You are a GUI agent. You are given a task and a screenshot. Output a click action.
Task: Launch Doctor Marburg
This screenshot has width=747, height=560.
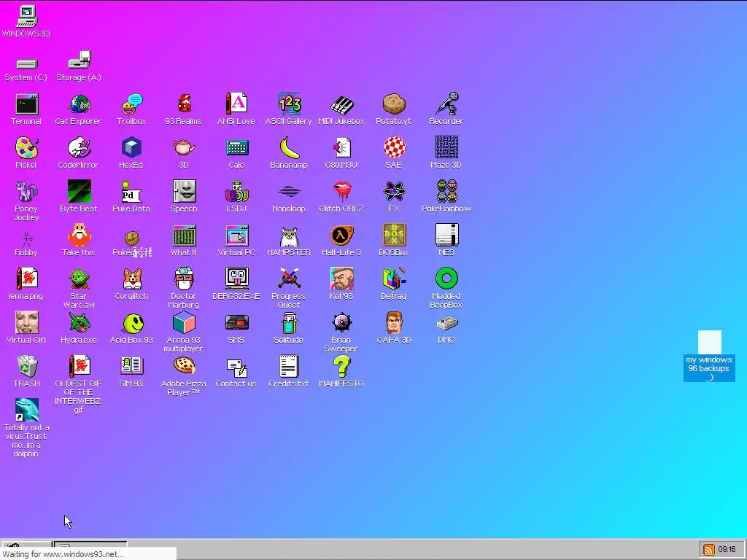tap(184, 279)
